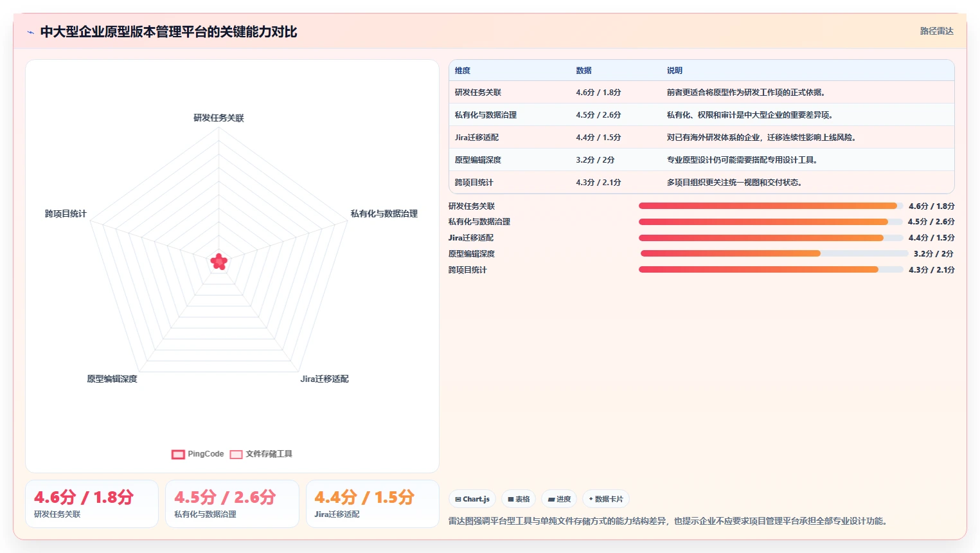Click the 维度 column header
Image resolution: width=980 pixels, height=553 pixels.
(x=463, y=71)
